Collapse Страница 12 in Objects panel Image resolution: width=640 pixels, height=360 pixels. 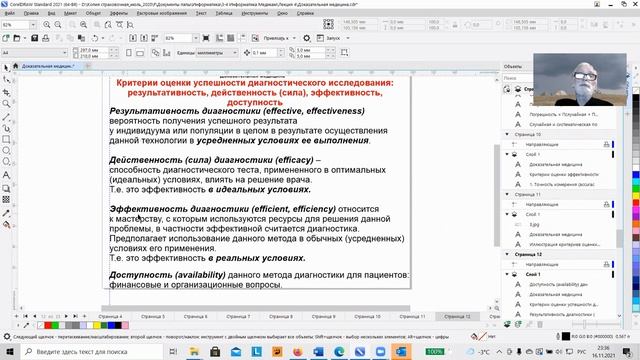point(507,254)
